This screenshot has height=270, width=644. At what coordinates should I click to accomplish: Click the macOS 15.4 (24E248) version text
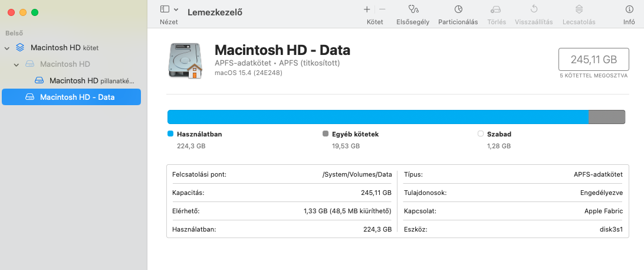tap(248, 73)
